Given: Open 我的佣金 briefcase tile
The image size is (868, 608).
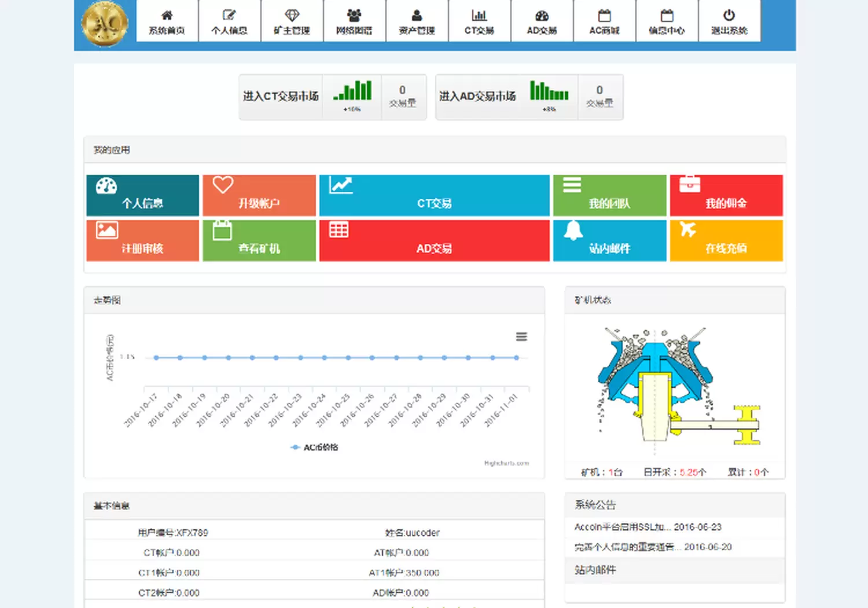Looking at the screenshot, I should pos(726,196).
